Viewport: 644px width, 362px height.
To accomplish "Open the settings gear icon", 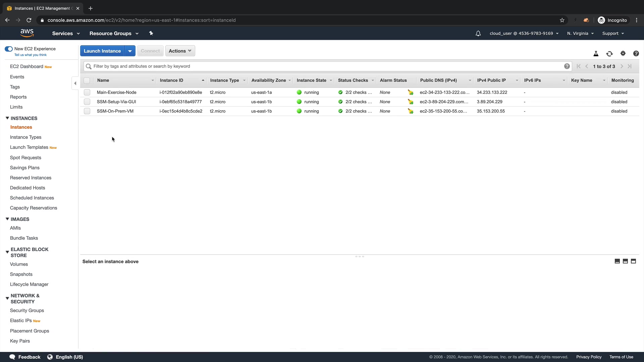I will pos(623,54).
